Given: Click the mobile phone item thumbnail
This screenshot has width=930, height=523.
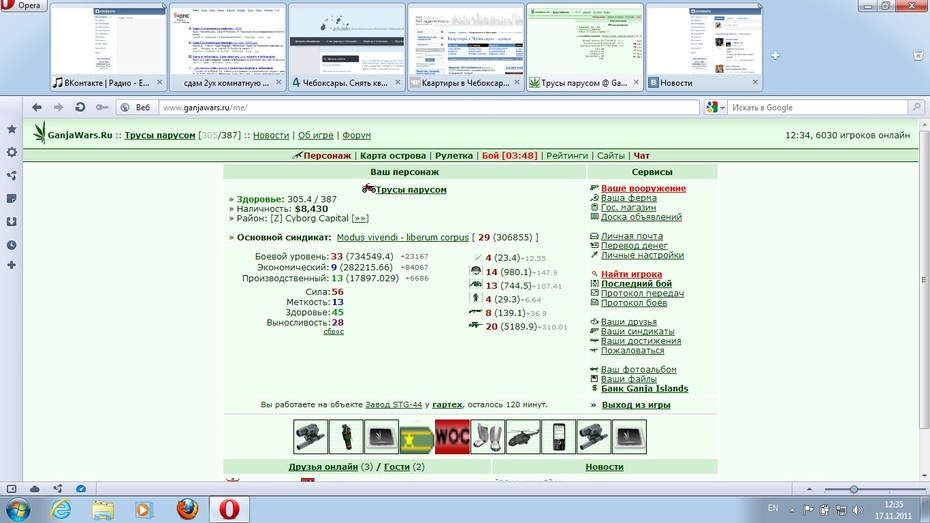Looking at the screenshot, I should [x=558, y=437].
